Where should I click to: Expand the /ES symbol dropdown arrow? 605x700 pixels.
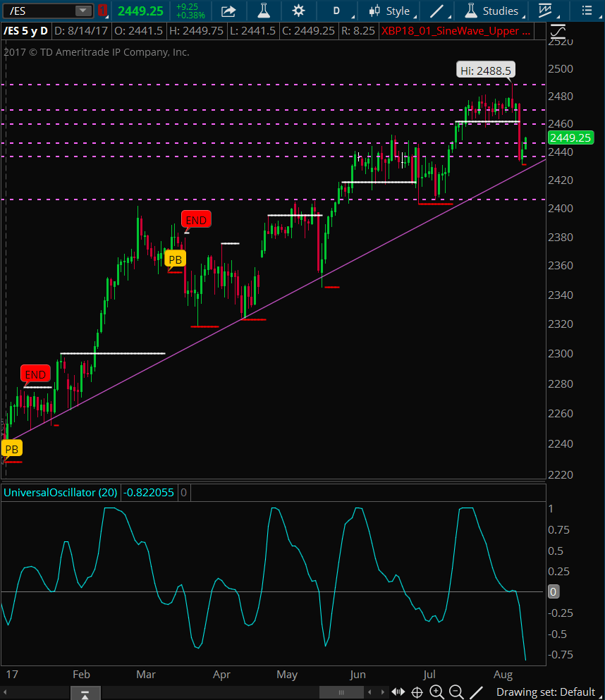point(84,11)
